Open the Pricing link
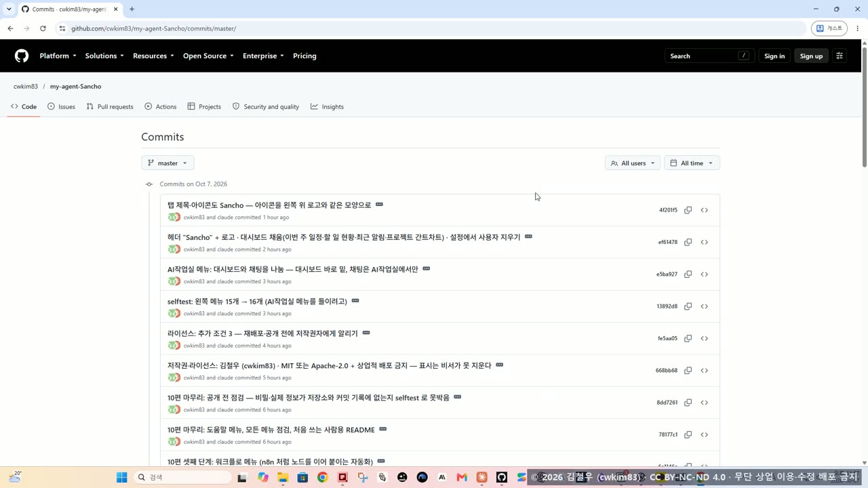 click(304, 56)
